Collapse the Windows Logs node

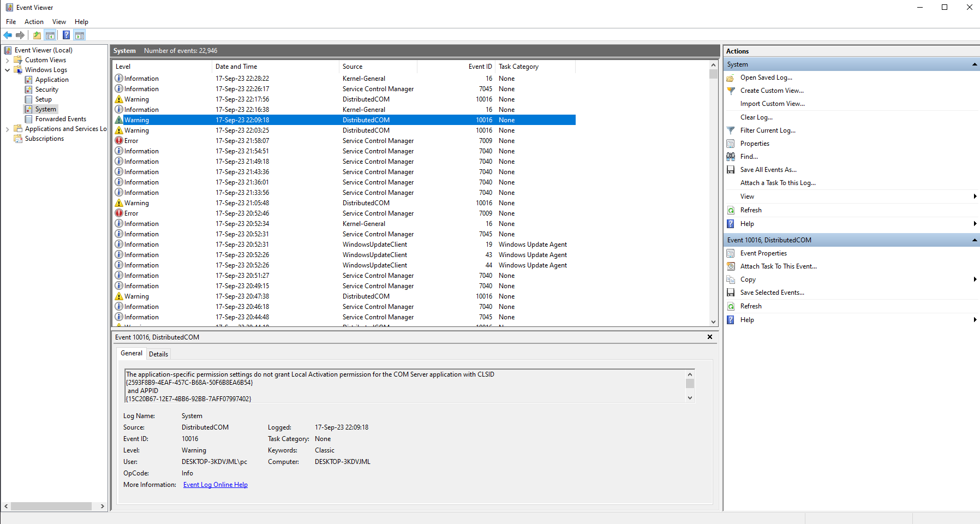[x=7, y=70]
